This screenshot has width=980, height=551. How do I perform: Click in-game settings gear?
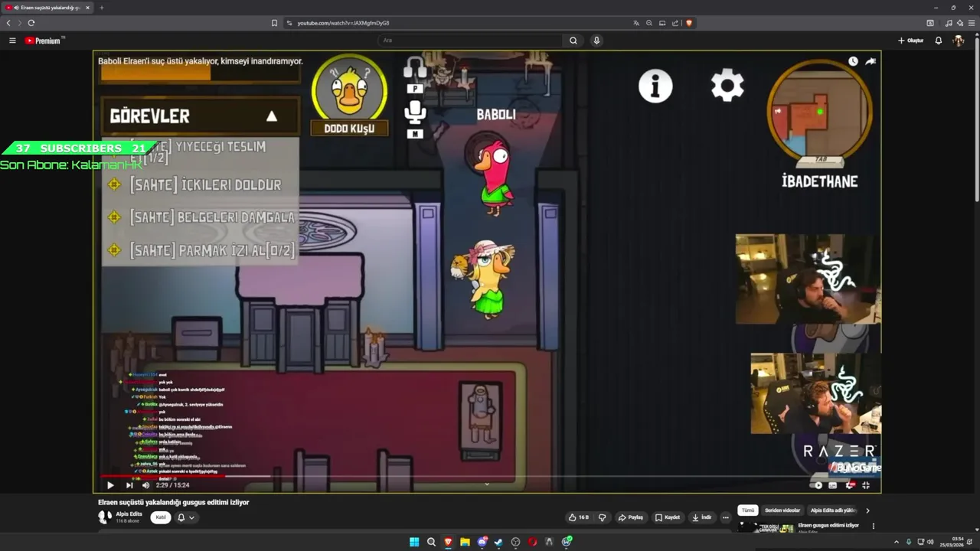727,86
